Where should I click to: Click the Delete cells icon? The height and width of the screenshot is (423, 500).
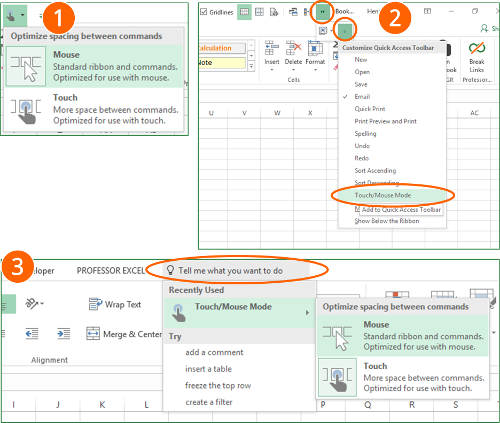tap(293, 49)
